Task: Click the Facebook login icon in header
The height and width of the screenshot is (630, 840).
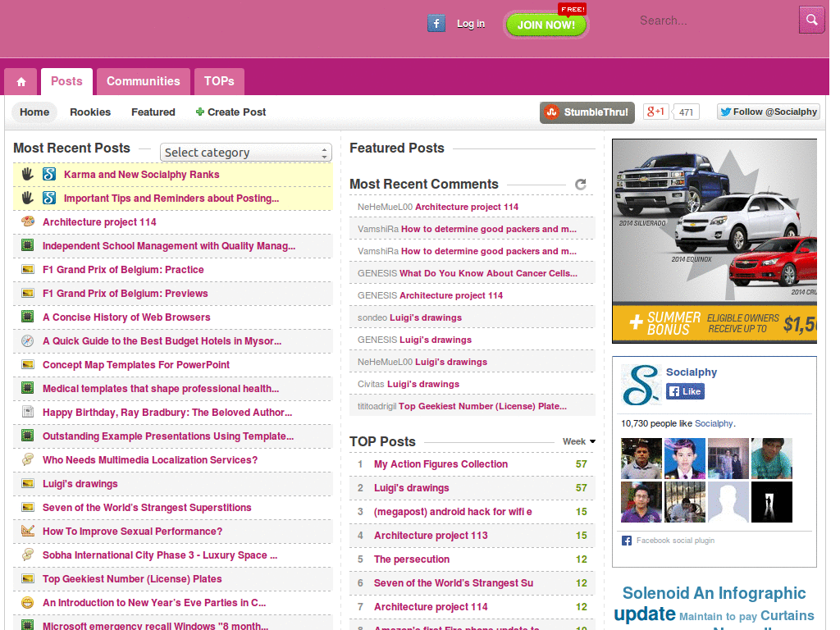Action: 436,24
